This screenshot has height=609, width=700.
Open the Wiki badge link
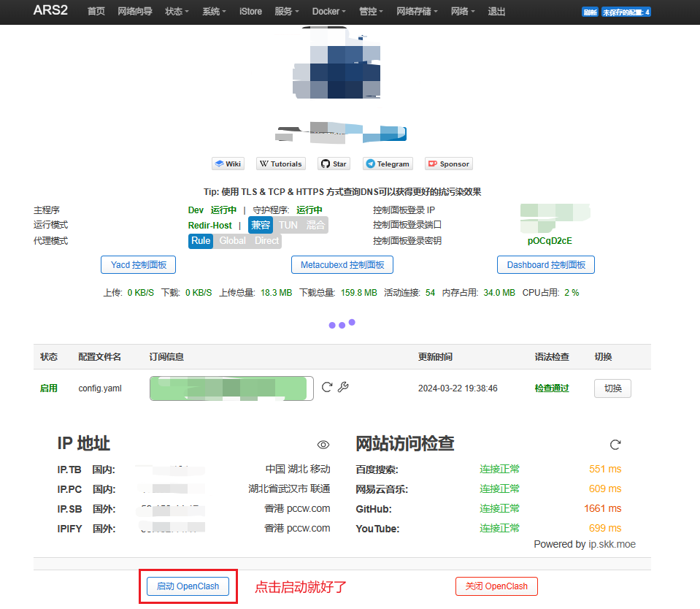pyautogui.click(x=228, y=164)
